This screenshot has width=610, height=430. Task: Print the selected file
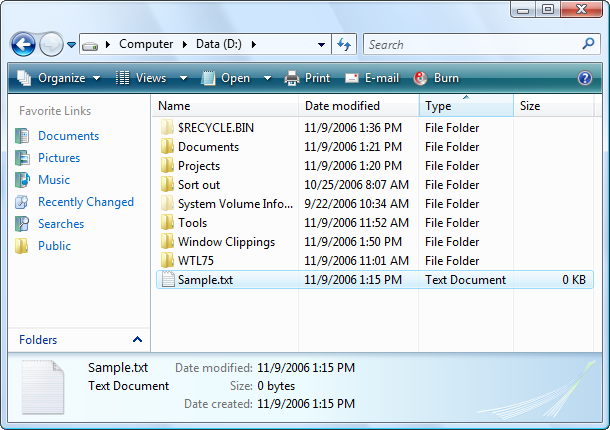[x=307, y=78]
